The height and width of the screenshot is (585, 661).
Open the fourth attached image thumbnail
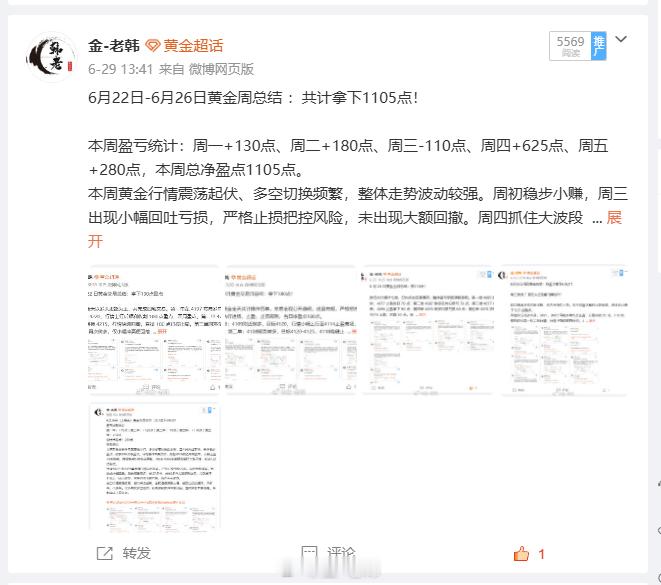pyautogui.click(x=564, y=330)
